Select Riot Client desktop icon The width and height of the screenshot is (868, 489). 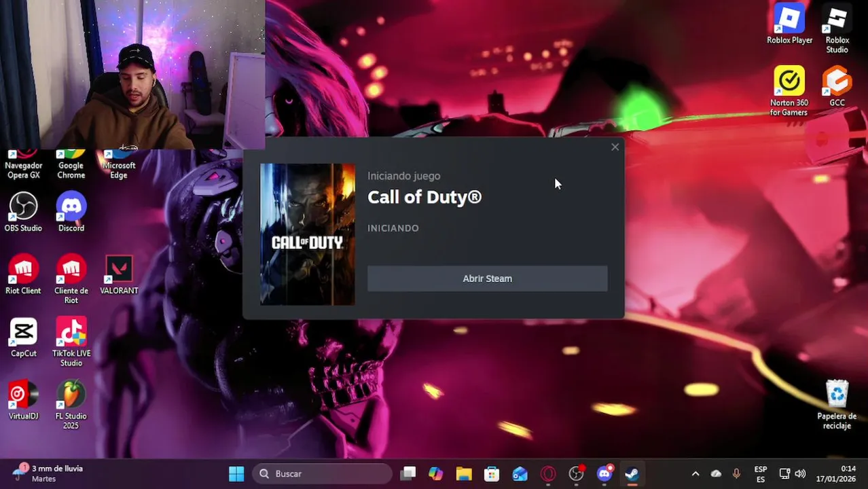[23, 274]
